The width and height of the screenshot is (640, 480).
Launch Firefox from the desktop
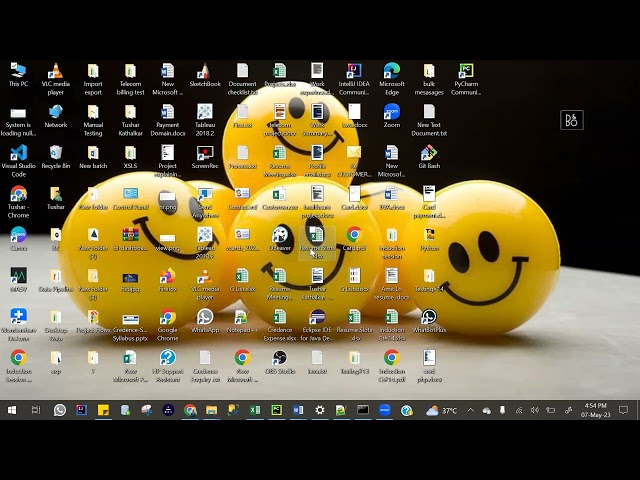coord(168,280)
